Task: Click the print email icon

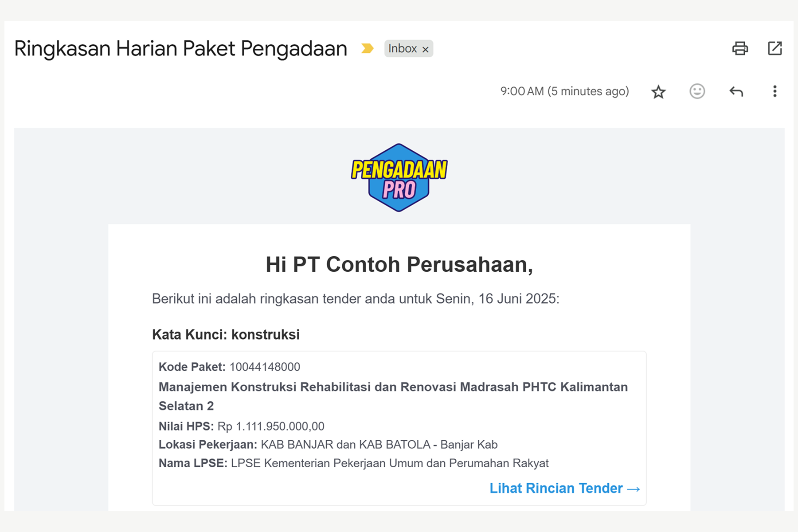Action: 740,48
